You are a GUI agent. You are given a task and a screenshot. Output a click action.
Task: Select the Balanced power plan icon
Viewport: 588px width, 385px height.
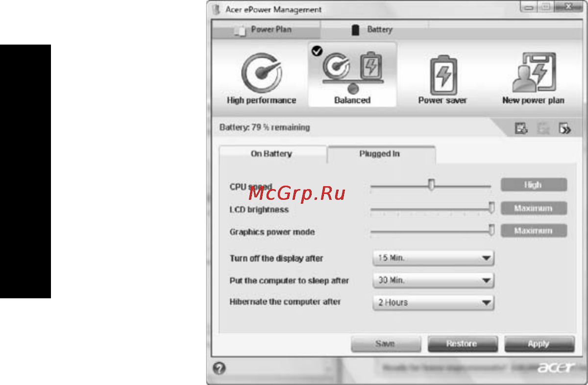(352, 74)
